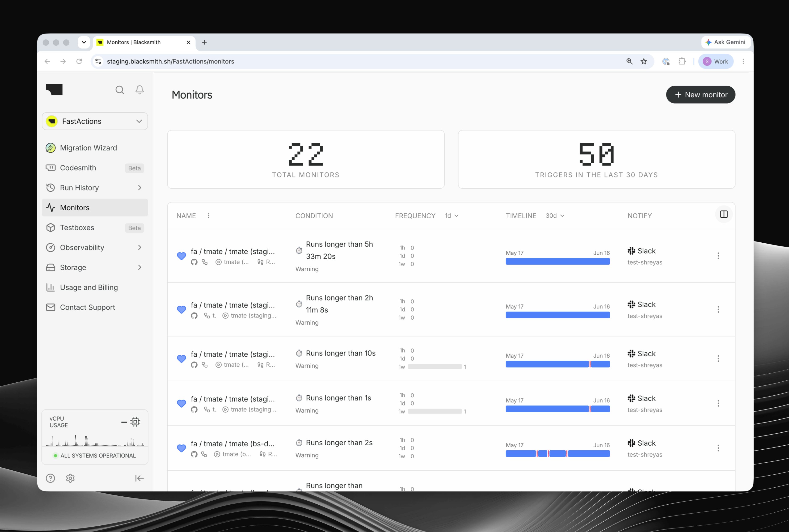Screen dimensions: 789x532
Task: Click the Blacksmith logo in sidebar
Action: coord(54,90)
